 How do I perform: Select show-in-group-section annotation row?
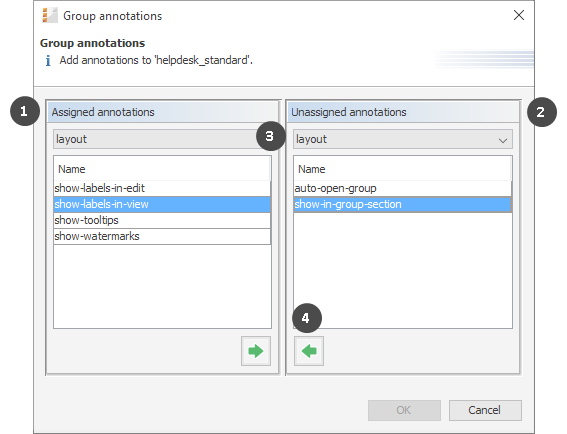pos(403,204)
